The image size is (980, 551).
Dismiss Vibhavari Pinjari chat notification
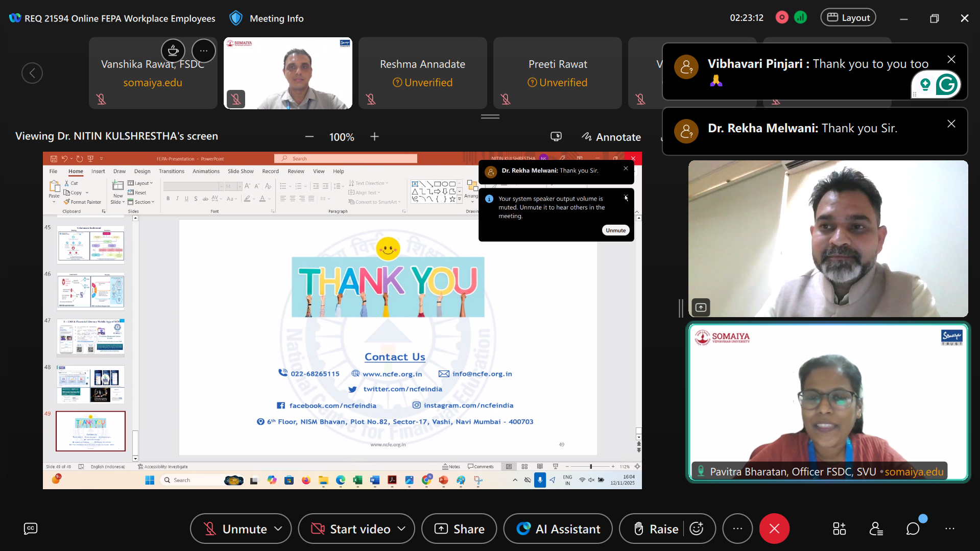coord(951,59)
